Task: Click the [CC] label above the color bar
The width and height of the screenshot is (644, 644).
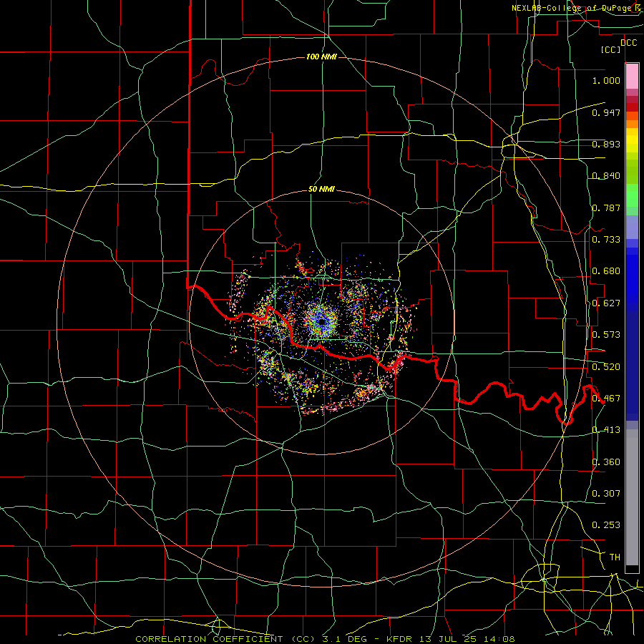Action: click(611, 49)
